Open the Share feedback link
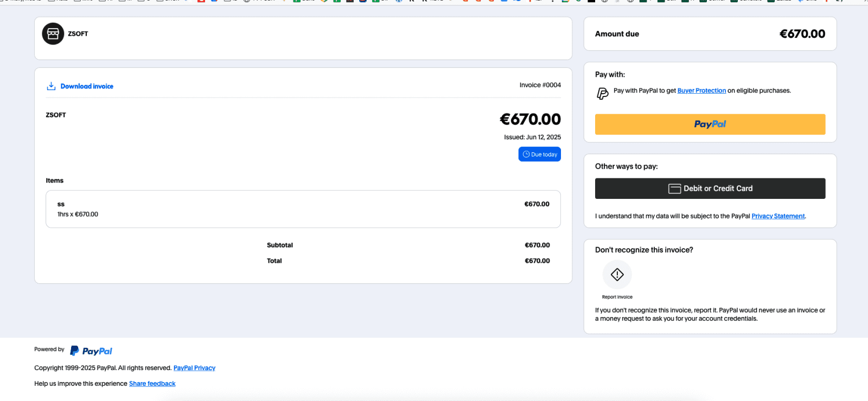 click(x=152, y=384)
